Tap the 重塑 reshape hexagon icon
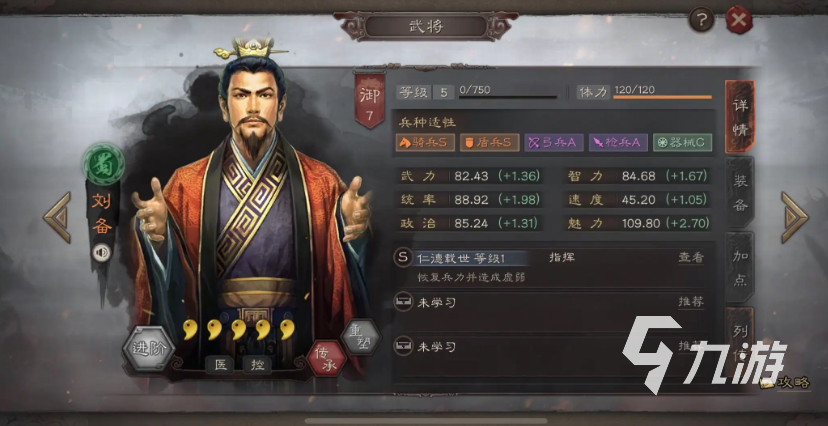 361,336
